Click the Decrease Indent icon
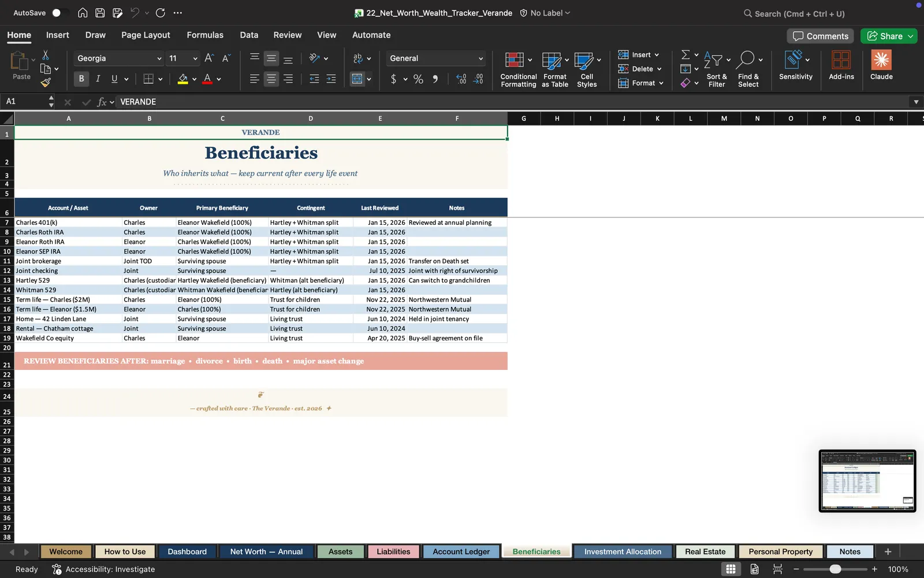This screenshot has width=924, height=578. 314,79
